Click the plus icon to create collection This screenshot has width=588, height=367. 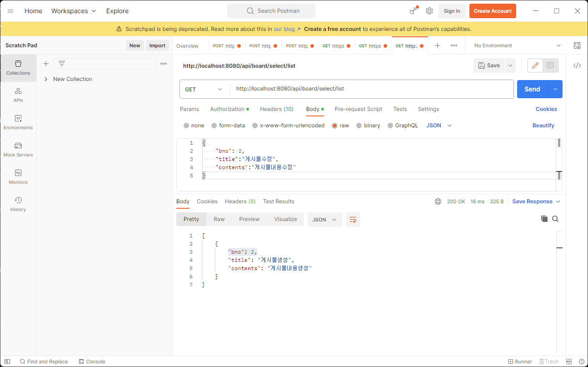[x=45, y=64]
